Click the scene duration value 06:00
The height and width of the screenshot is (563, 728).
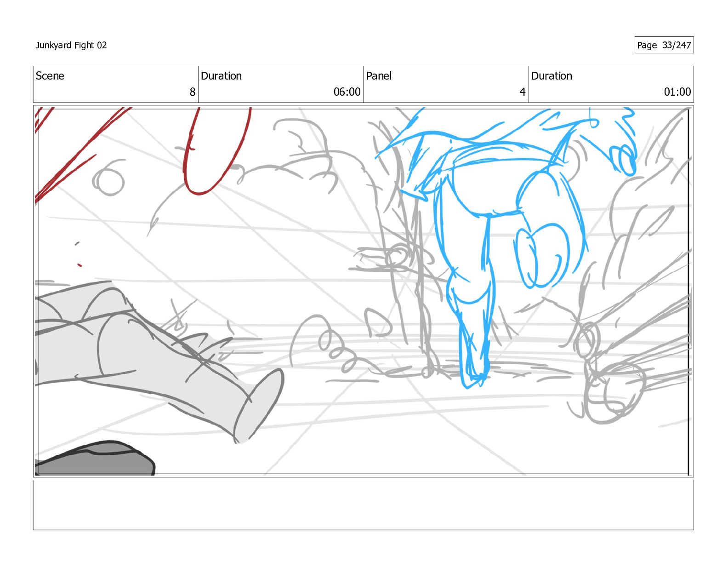pos(347,92)
